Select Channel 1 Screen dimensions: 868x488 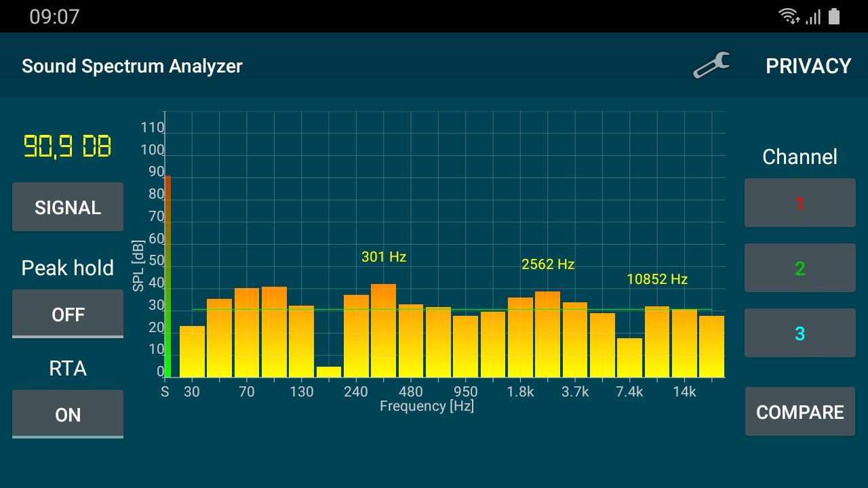coord(800,203)
